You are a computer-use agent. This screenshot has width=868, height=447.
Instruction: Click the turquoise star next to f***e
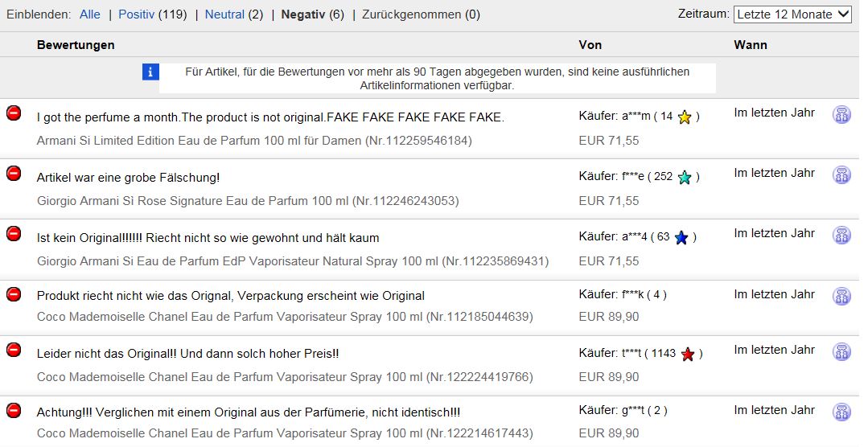coord(685,178)
